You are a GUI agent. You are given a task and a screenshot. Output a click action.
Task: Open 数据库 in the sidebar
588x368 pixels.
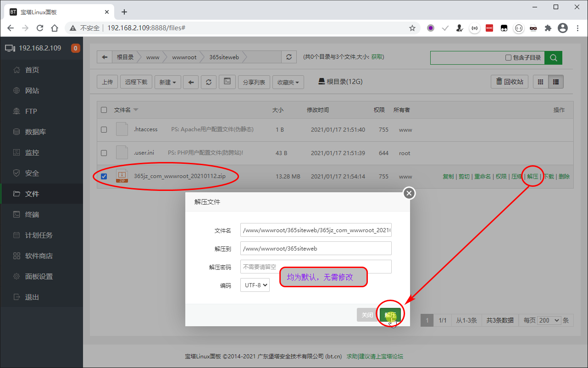35,132
